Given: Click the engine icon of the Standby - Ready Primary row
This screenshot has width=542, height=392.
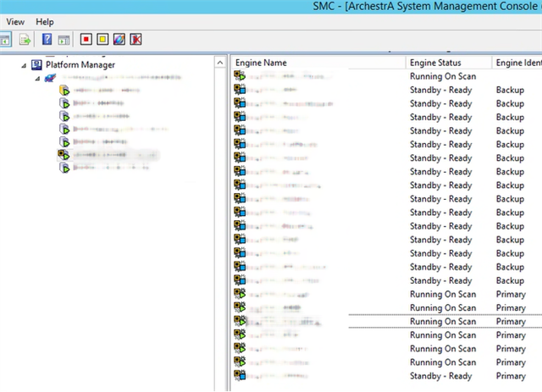Looking at the screenshot, I should click(x=240, y=375).
